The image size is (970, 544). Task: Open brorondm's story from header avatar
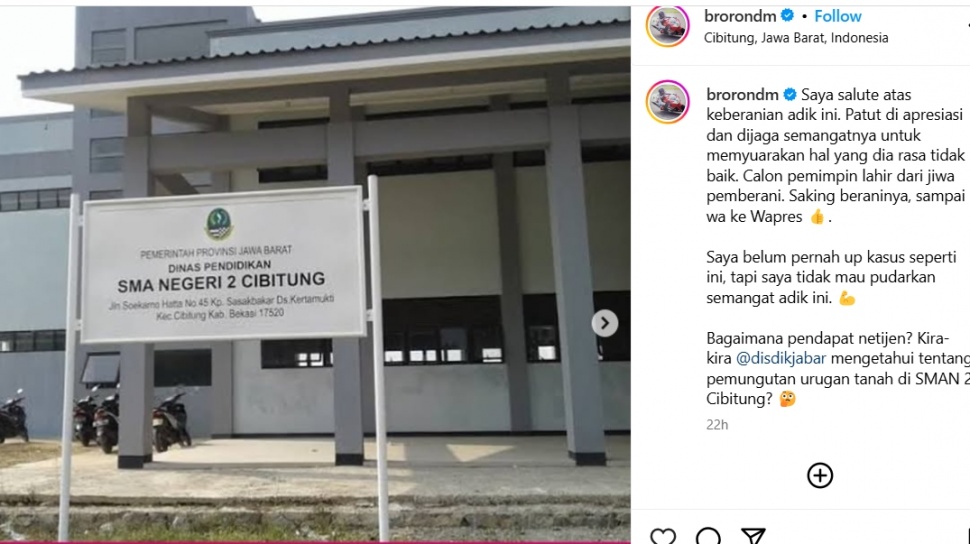point(667,26)
